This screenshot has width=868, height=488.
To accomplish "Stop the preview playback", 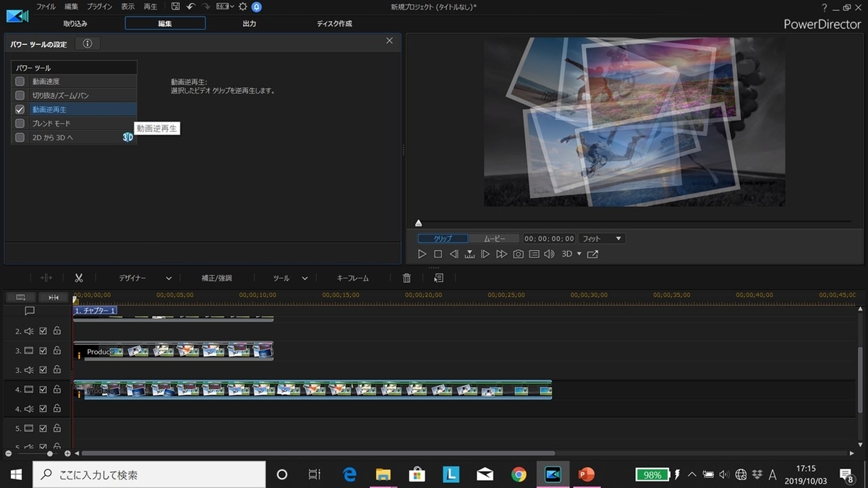I will (x=438, y=254).
